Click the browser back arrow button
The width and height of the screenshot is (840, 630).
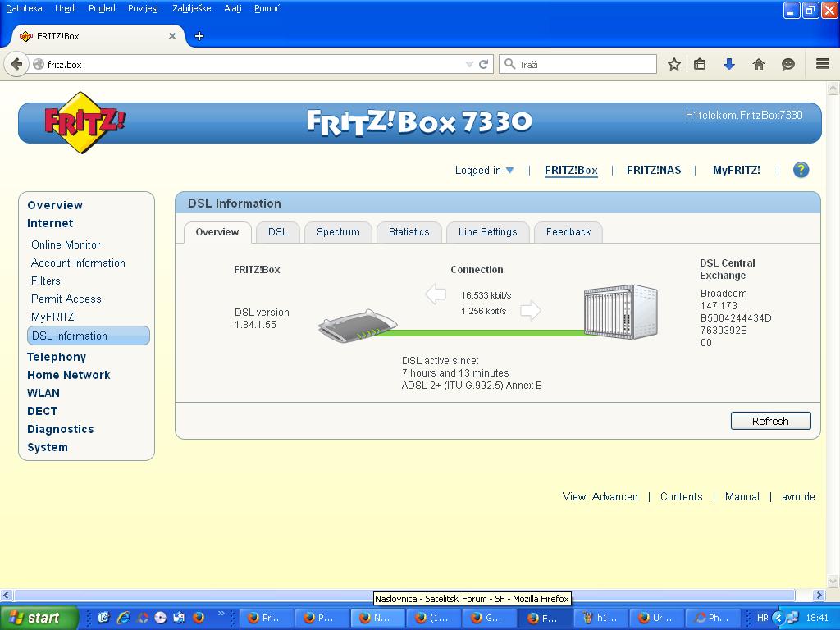click(16, 64)
